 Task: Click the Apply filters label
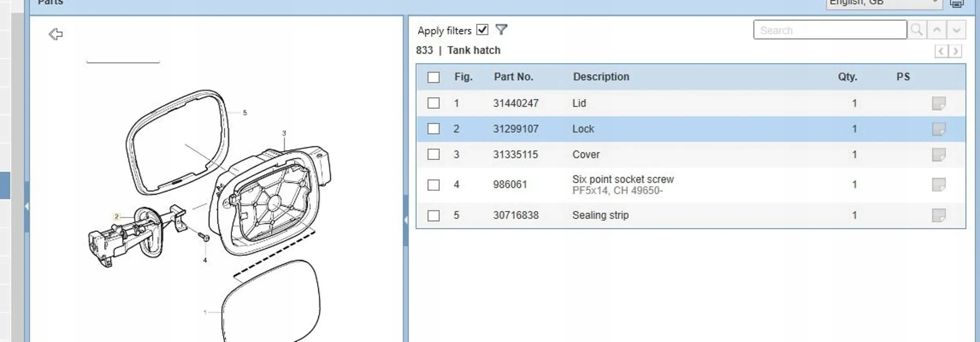445,31
